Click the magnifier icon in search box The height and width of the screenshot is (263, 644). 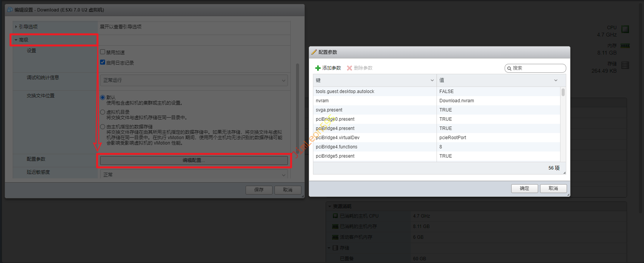pos(509,68)
